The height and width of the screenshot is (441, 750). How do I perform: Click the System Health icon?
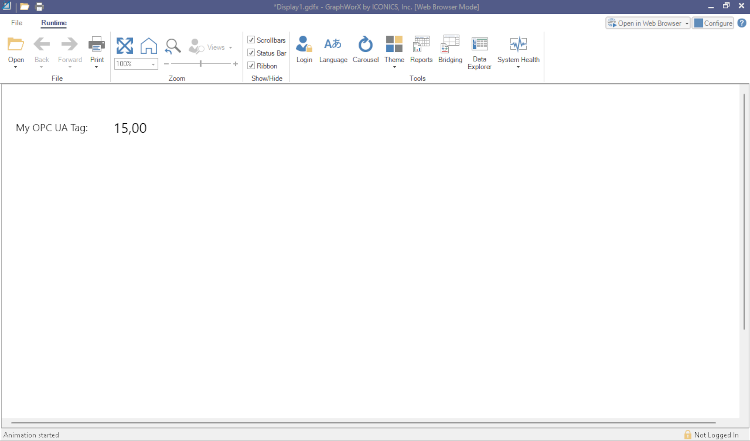click(518, 44)
